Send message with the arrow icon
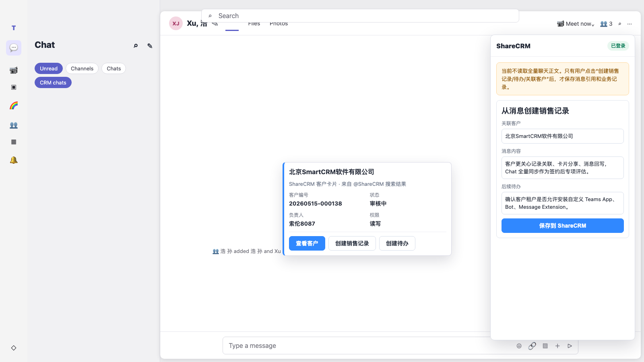This screenshot has height=362, width=644. pos(570,346)
